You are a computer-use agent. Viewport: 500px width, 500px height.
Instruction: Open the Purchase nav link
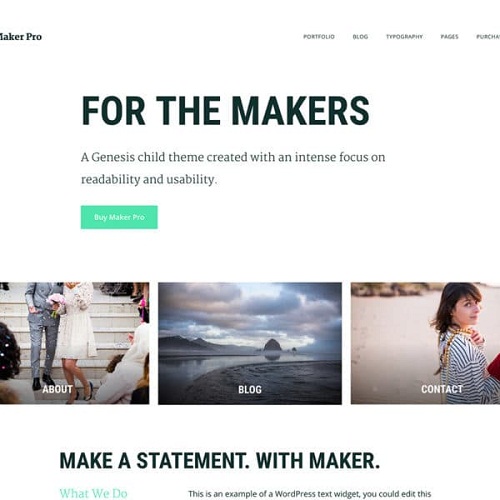pyautogui.click(x=488, y=37)
